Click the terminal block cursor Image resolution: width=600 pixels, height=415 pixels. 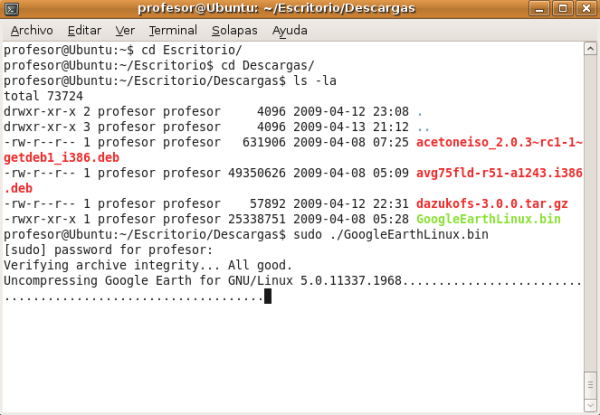click(x=268, y=296)
